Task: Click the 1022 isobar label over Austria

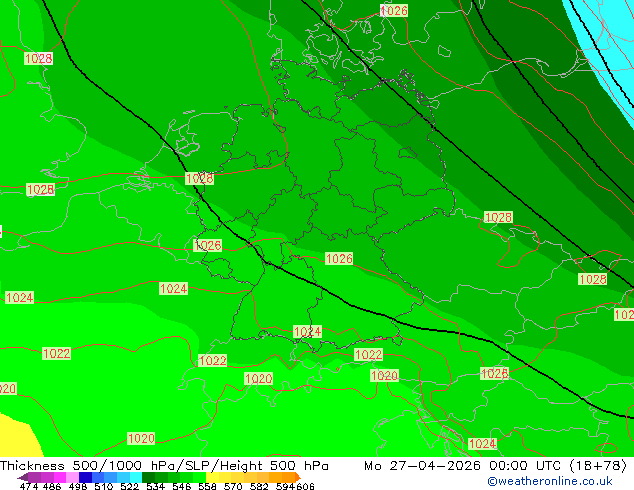Action: [368, 355]
